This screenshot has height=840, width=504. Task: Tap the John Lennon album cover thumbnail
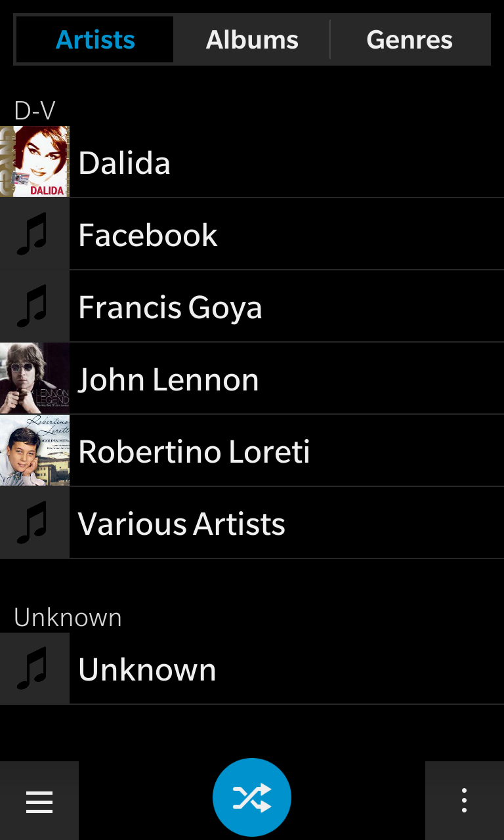point(34,379)
